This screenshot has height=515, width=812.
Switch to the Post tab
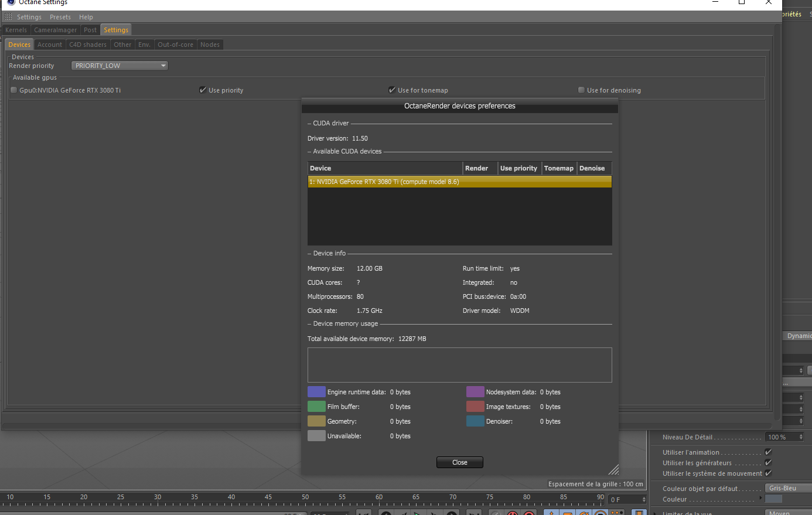coord(90,30)
